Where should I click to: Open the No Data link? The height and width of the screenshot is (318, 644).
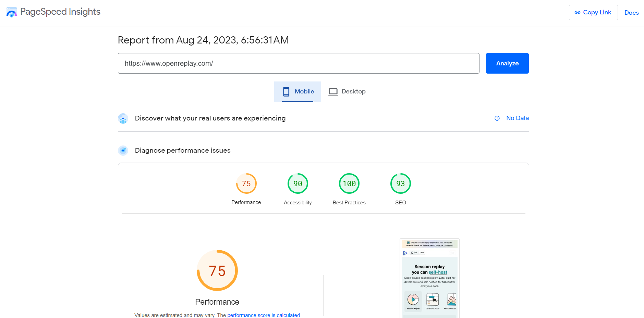[518, 118]
